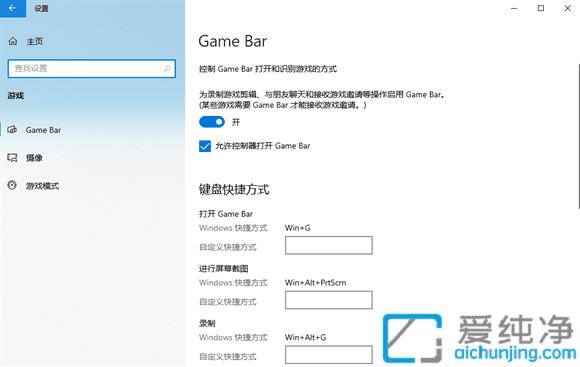
Task: Click the 键盘快捷方式 heading
Action: coord(234,189)
